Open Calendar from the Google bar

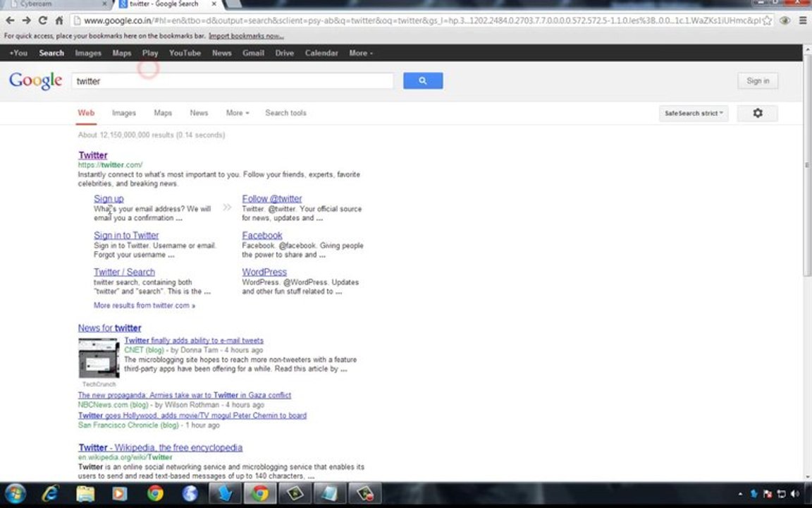tap(321, 53)
